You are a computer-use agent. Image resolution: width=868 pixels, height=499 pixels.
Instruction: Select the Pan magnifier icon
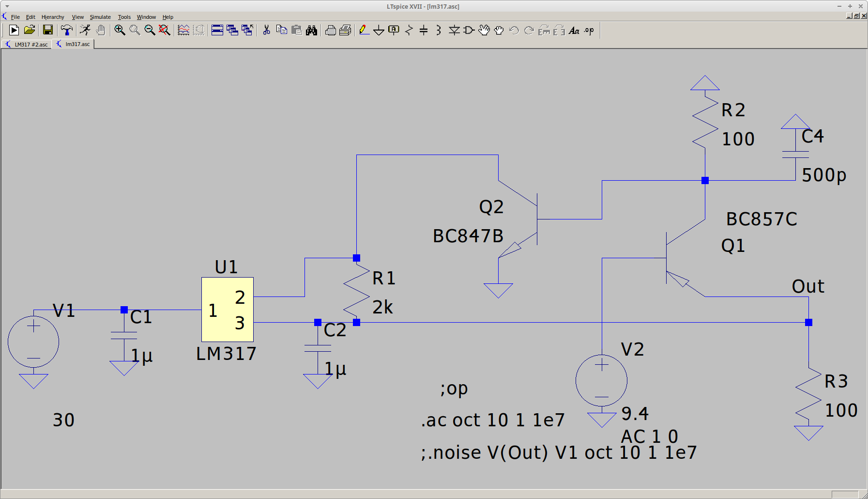[135, 30]
